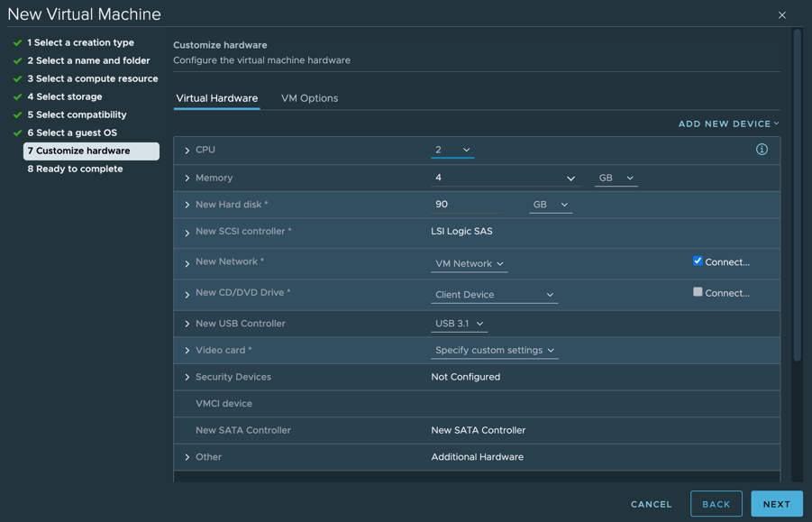The height and width of the screenshot is (522, 812).
Task: Open the USB 3.1 controller dropdown
Action: (x=460, y=322)
